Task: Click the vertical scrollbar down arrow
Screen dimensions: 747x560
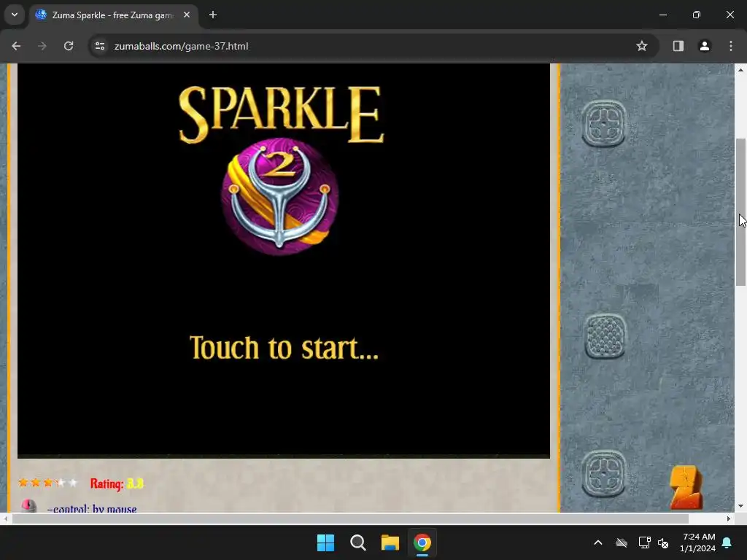Action: [740, 506]
